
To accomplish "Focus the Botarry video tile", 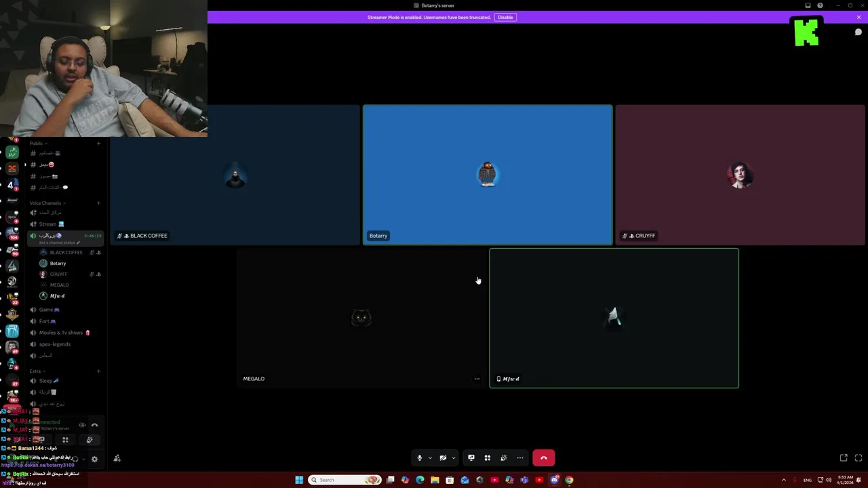I will click(x=488, y=175).
